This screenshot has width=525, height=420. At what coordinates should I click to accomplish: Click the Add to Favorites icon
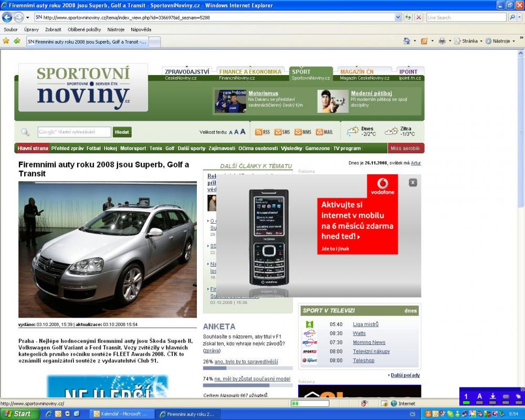pos(17,41)
